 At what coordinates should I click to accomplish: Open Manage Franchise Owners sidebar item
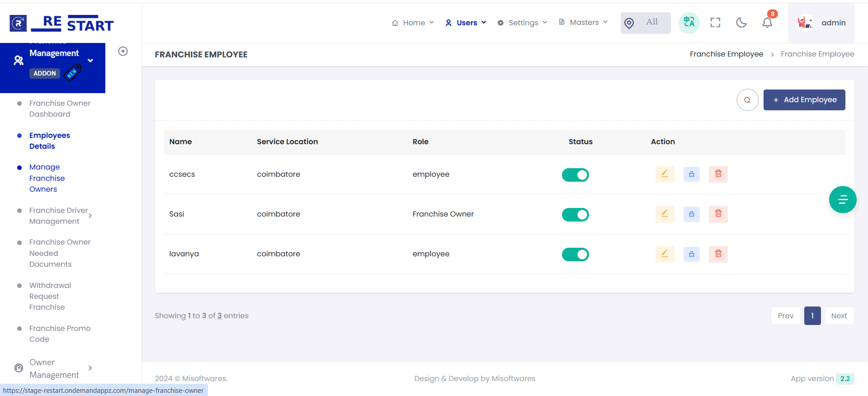(47, 178)
